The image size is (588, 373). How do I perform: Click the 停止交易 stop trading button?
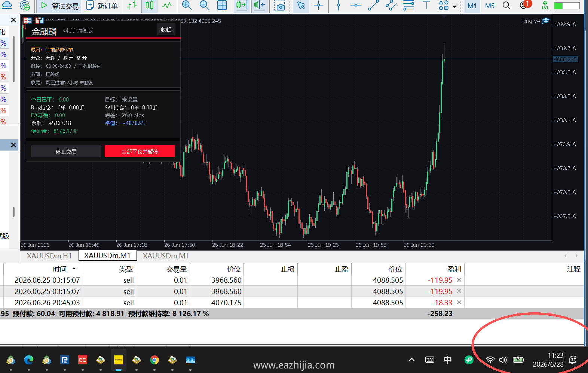click(66, 151)
